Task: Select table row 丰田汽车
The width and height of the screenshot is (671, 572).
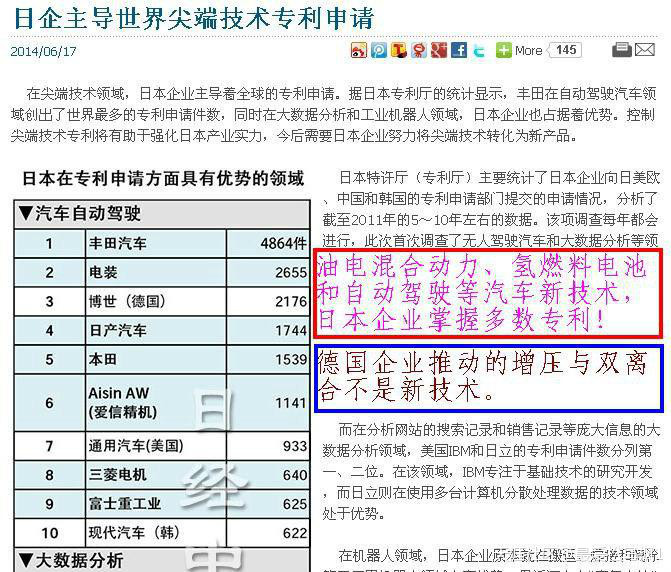Action: 162,243
